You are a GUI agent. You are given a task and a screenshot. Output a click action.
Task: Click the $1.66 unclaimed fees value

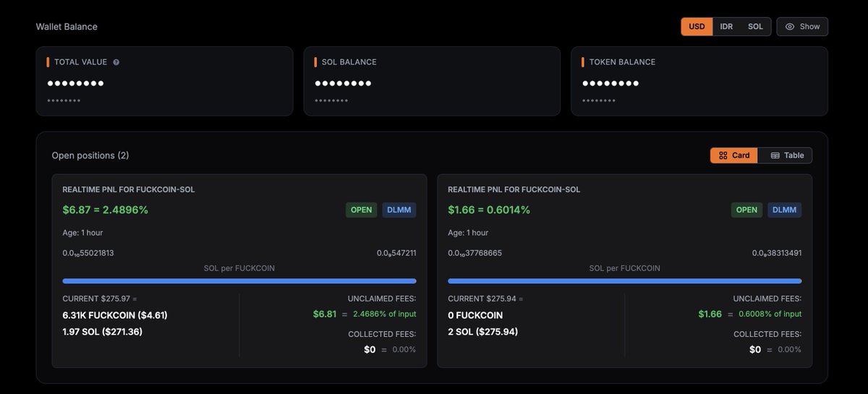[710, 314]
